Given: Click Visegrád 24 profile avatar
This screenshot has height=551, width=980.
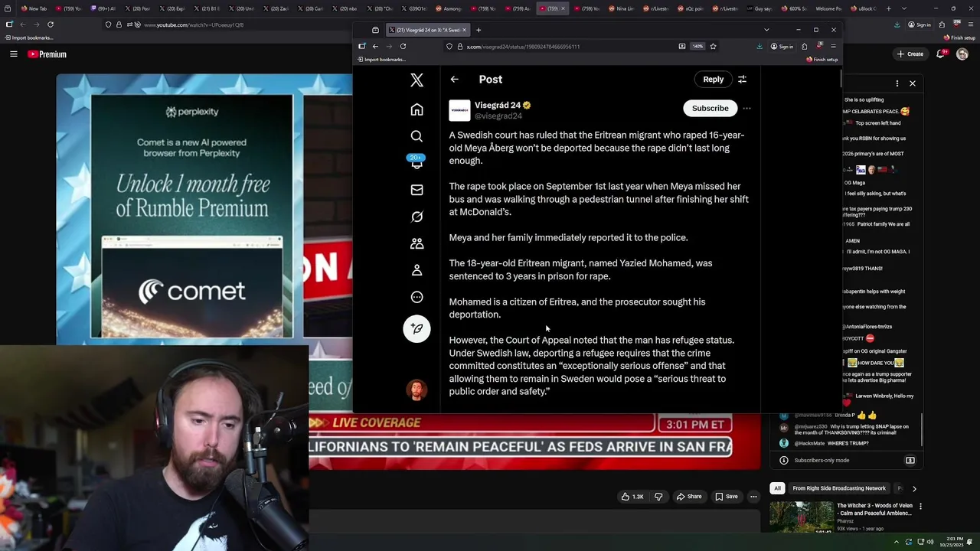Looking at the screenshot, I should pyautogui.click(x=459, y=110).
